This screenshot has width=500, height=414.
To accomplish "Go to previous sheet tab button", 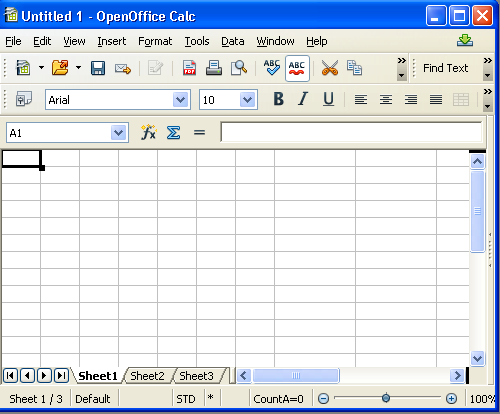I will [27, 376].
